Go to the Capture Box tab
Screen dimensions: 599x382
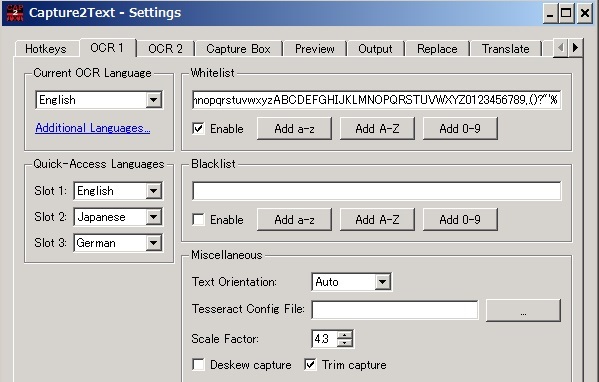click(238, 49)
